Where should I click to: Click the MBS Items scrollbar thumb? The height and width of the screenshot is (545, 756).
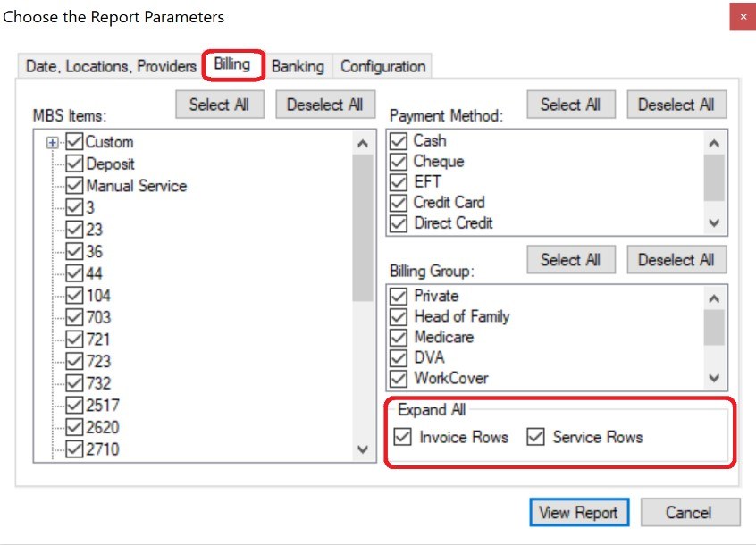tap(363, 228)
